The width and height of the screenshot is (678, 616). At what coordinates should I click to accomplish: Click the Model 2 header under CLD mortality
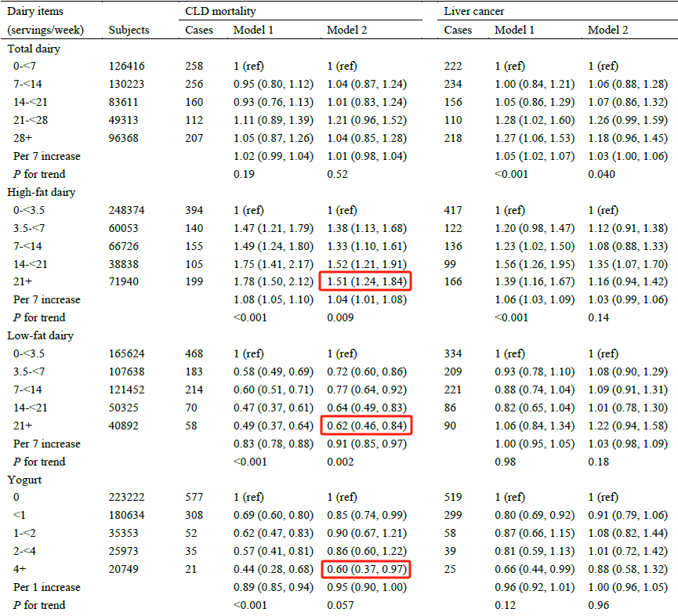pyautogui.click(x=346, y=30)
